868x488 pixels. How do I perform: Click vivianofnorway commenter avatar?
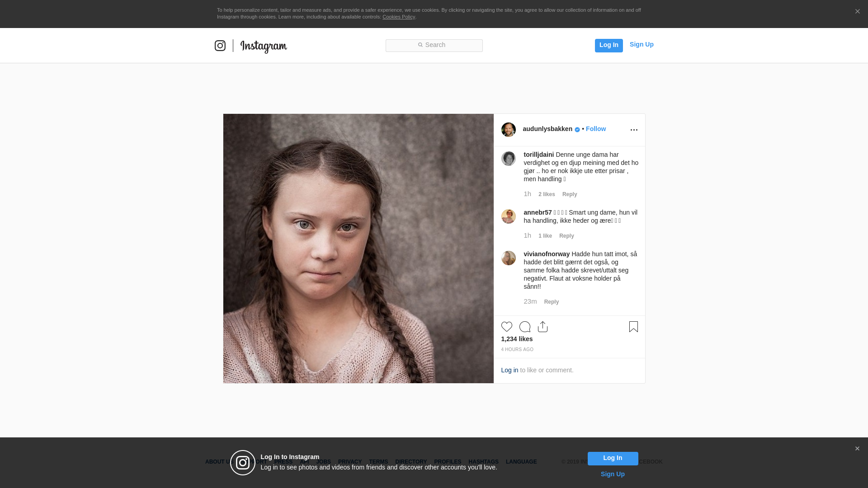509,258
